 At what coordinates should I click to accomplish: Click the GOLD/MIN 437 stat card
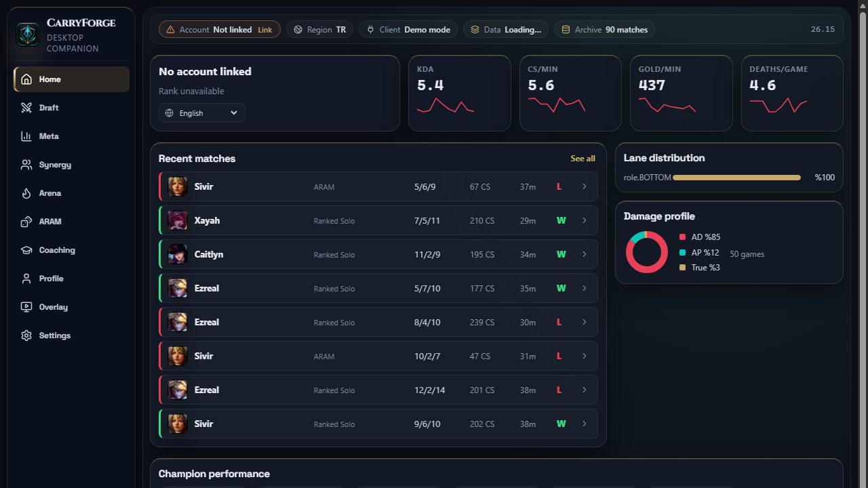click(682, 93)
